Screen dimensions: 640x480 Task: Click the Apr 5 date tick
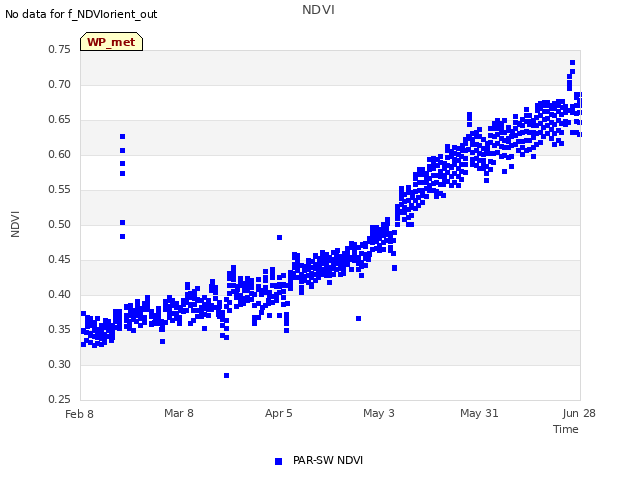click(279, 413)
